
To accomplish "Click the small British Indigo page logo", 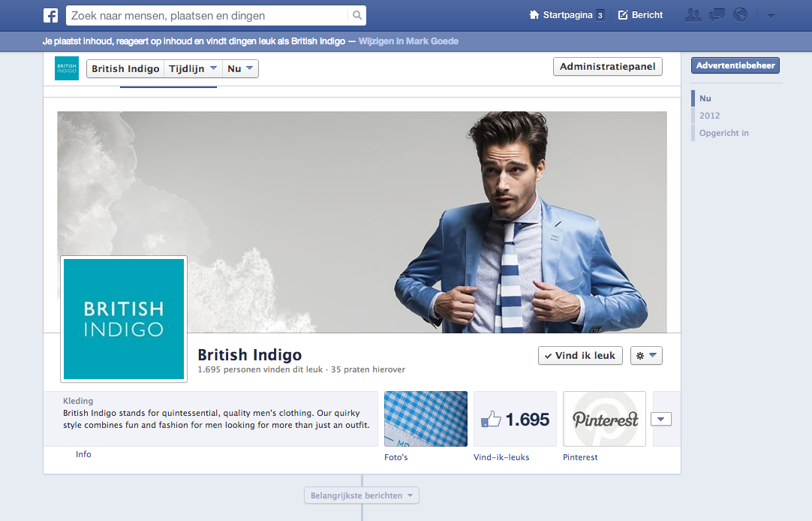I will pyautogui.click(x=67, y=68).
